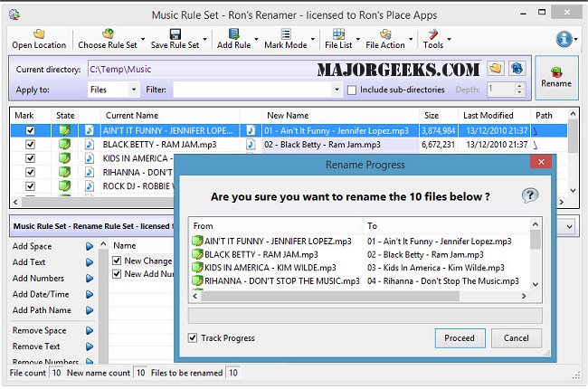This screenshot has width=588, height=389.
Task: Click the Remove Text rule link
Action: coord(36,346)
